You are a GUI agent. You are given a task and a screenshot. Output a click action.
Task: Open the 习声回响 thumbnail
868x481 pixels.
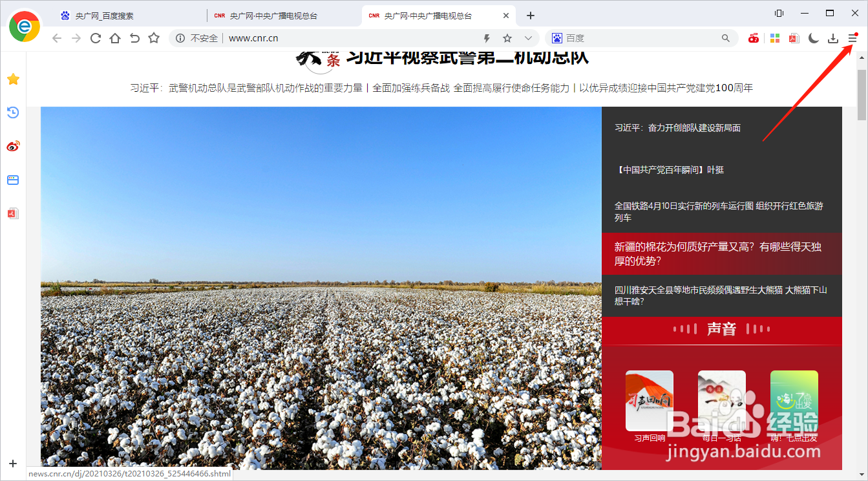coord(650,401)
